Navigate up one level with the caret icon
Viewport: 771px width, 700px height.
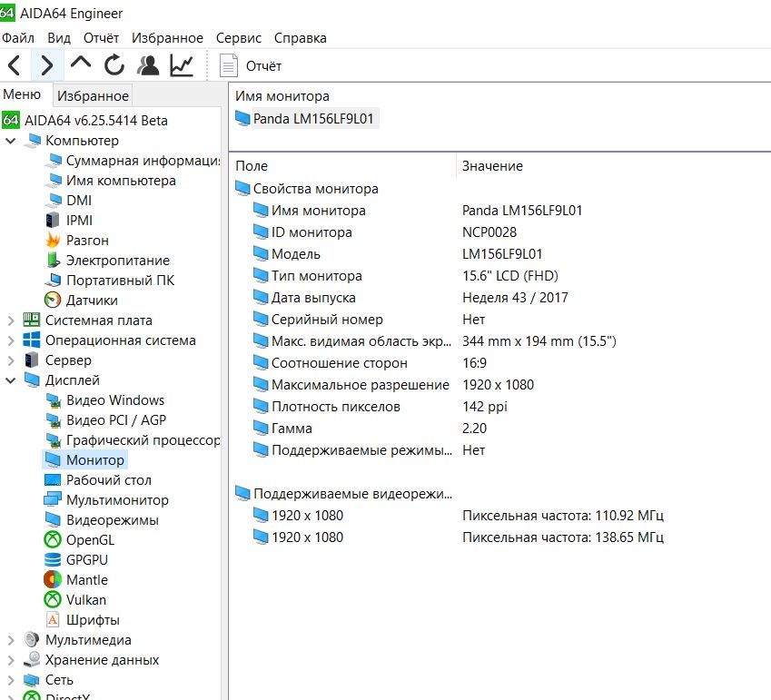[x=81, y=63]
